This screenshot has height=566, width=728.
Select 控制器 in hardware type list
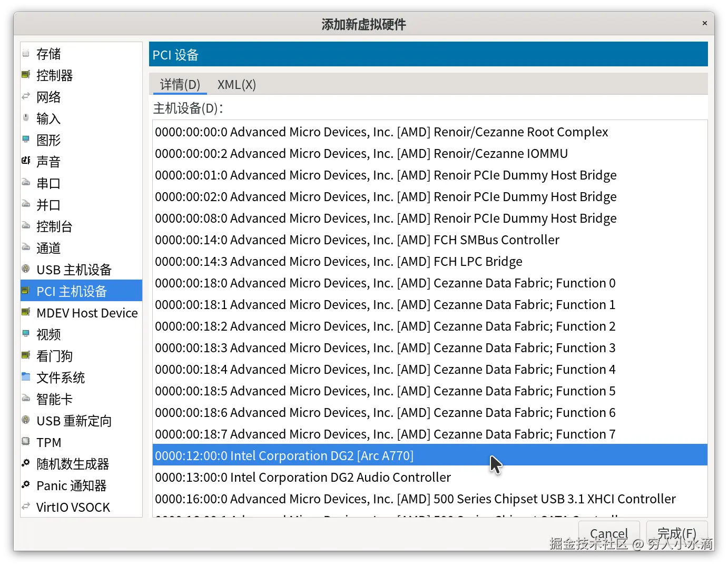(x=81, y=75)
